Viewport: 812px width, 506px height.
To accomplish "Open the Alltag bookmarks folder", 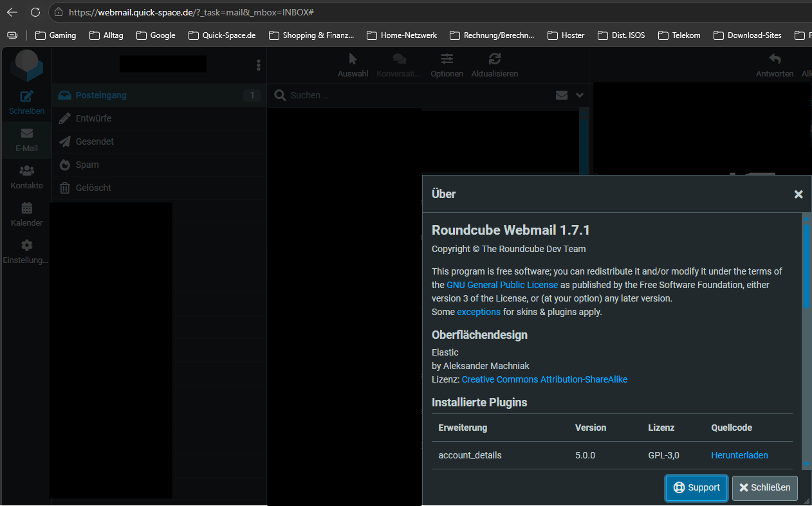I will (106, 35).
